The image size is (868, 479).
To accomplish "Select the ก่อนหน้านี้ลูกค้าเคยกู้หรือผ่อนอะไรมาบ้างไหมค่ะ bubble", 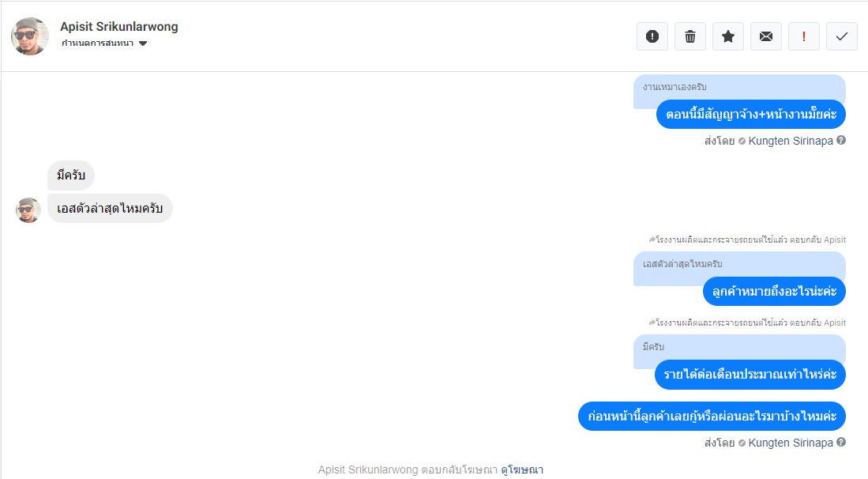I will pos(712,416).
